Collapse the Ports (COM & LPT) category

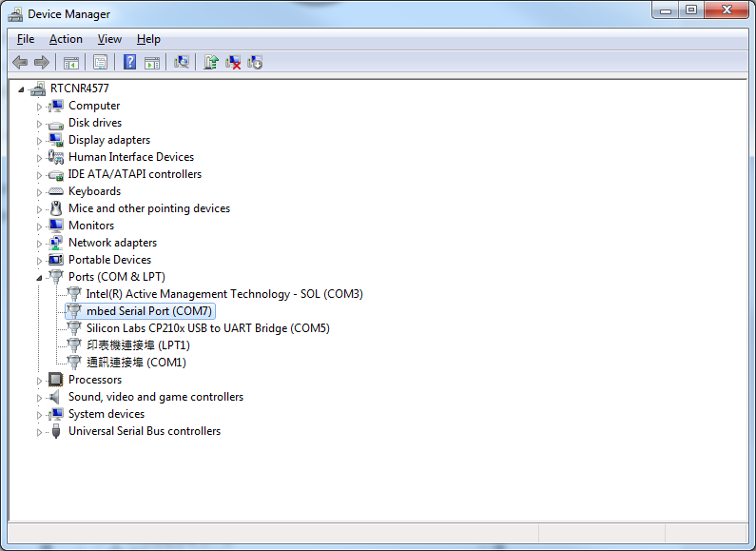point(39,278)
